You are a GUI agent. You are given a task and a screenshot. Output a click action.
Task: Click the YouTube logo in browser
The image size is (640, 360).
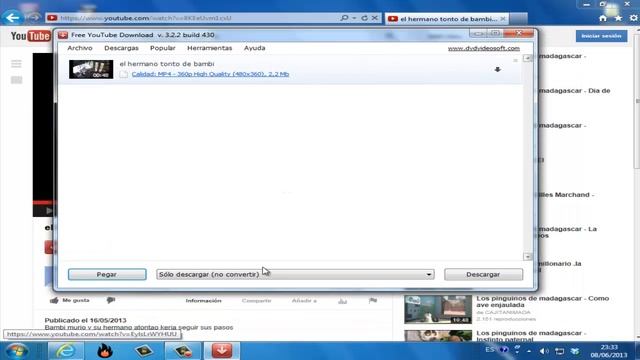point(30,36)
